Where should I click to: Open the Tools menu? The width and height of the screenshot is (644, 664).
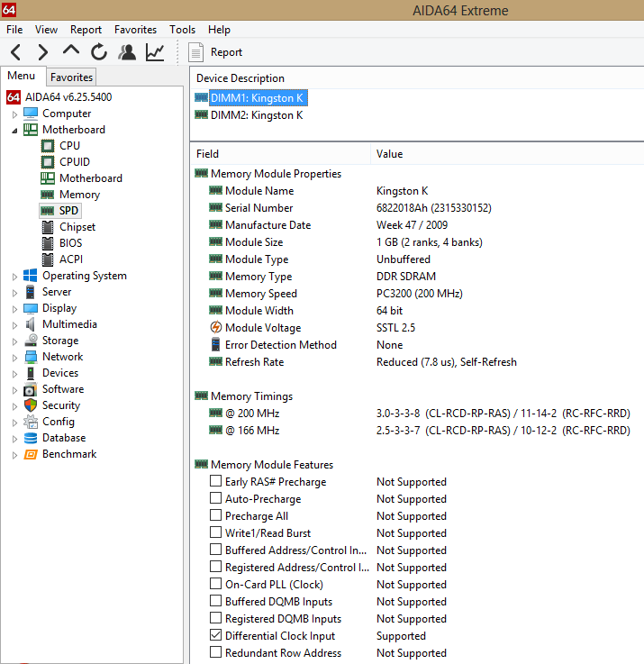[x=183, y=30]
